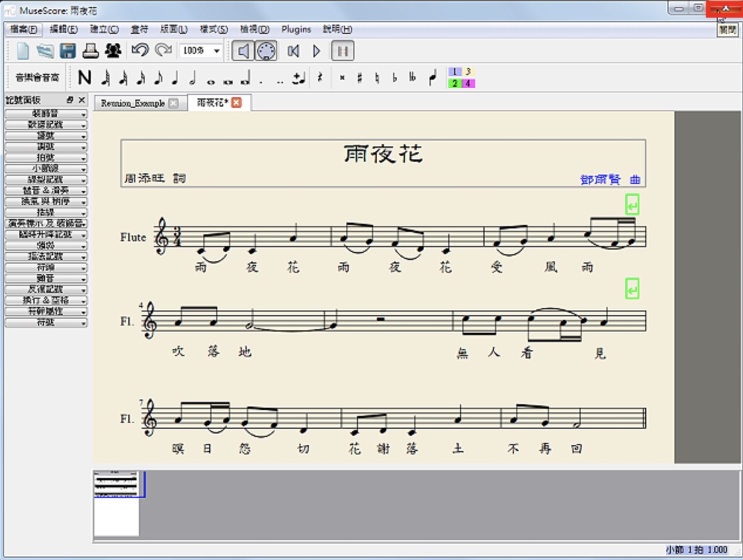The image size is (743, 560).
Task: Expand the 調號 key signatures palette
Action: tap(46, 146)
